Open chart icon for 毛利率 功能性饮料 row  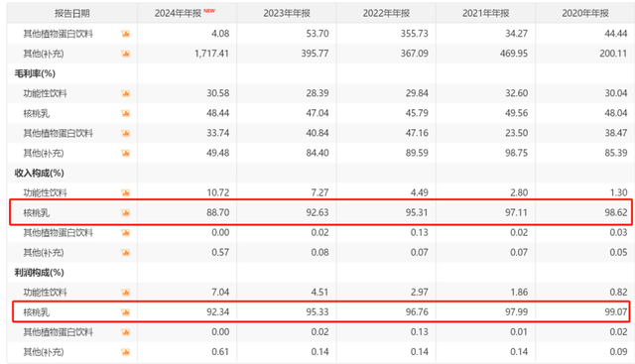[x=126, y=93]
